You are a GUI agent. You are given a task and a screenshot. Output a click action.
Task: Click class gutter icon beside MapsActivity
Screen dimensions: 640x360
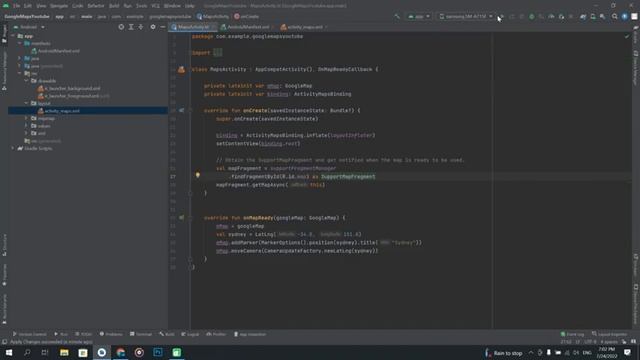pyautogui.click(x=181, y=69)
